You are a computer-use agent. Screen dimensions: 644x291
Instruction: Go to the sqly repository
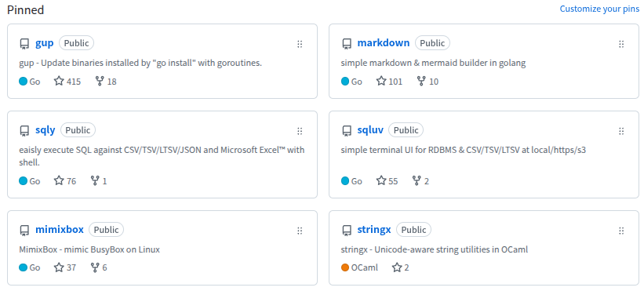[x=45, y=130]
